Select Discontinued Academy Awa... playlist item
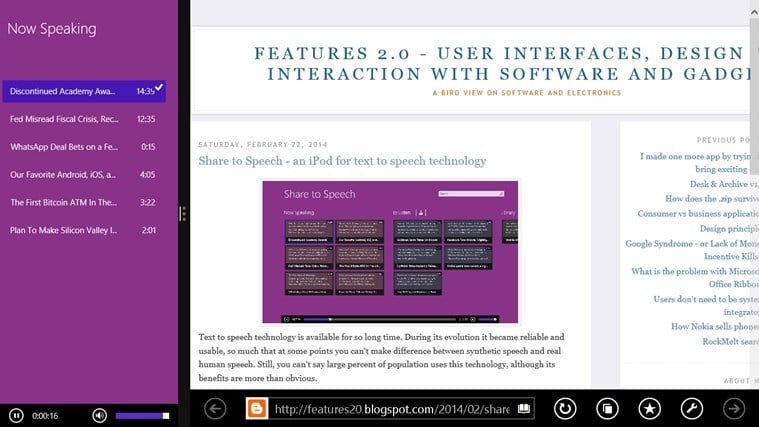Screen dimensions: 759x427 [x=84, y=91]
